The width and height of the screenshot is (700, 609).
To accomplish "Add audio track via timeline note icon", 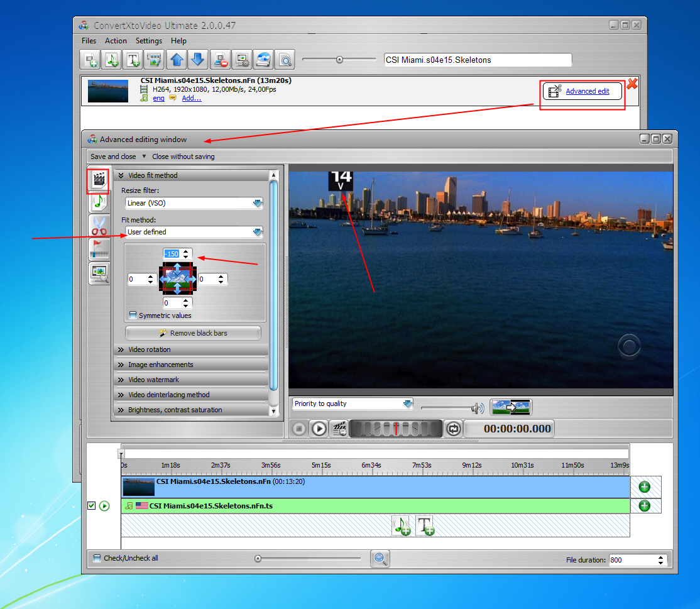I will click(x=402, y=525).
